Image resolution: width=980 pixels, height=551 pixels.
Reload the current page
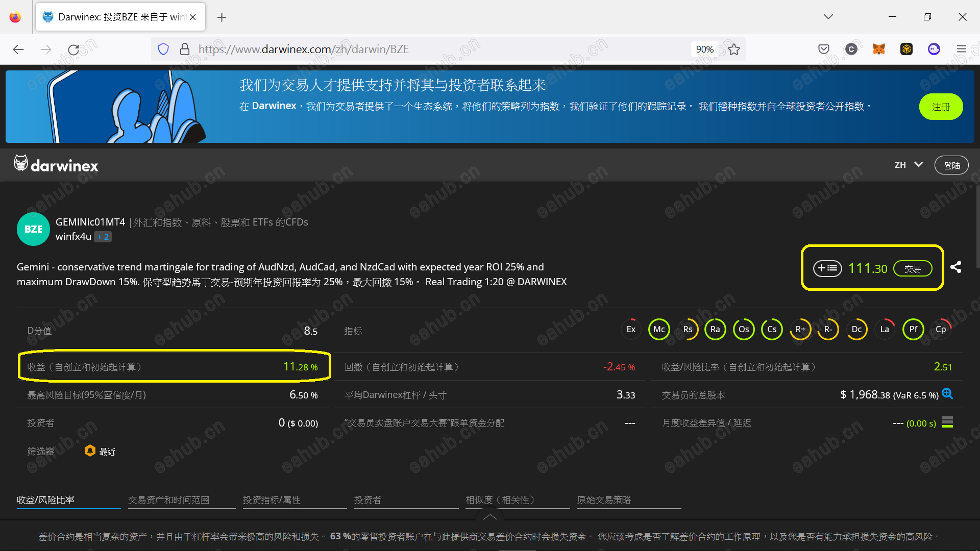(x=73, y=49)
